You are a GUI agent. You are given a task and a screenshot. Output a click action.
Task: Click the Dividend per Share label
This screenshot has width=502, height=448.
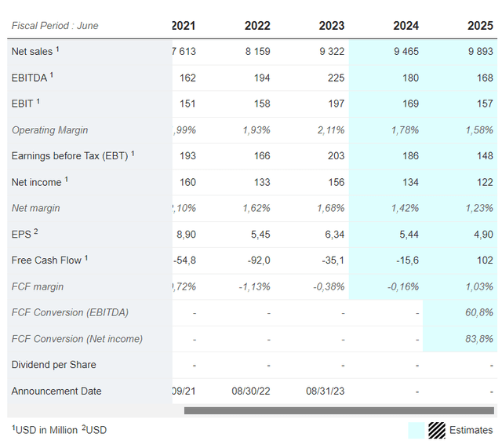(54, 365)
